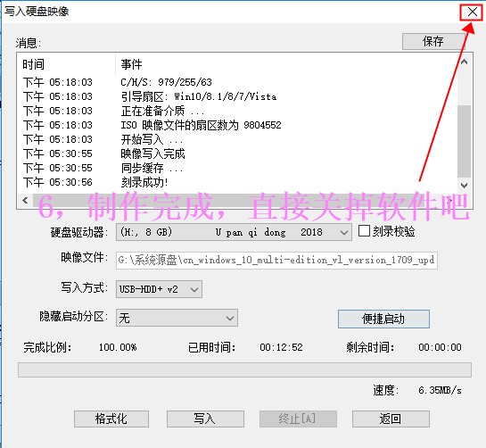This screenshot has width=486, height=448.
Task: Click the 100.00% completion value
Action: pyautogui.click(x=118, y=347)
